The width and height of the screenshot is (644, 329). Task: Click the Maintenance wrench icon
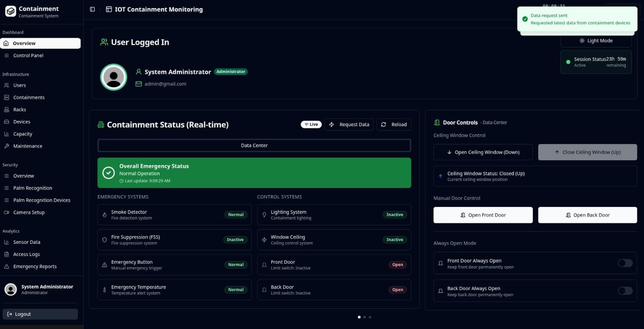7,146
